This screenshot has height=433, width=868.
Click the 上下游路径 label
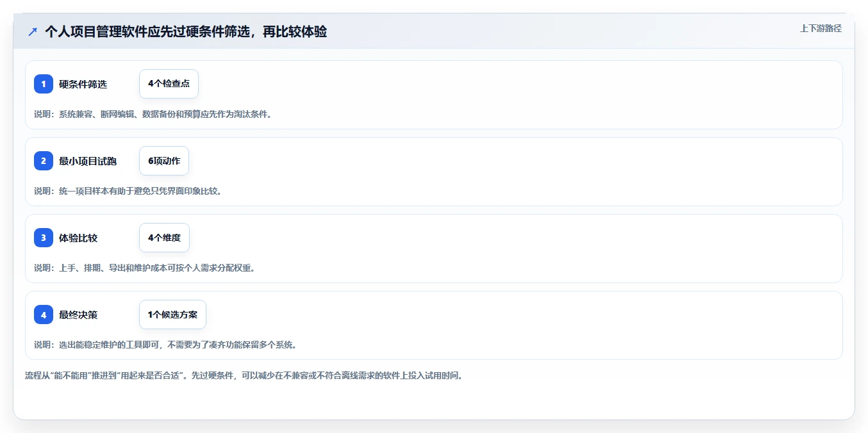coord(821,28)
